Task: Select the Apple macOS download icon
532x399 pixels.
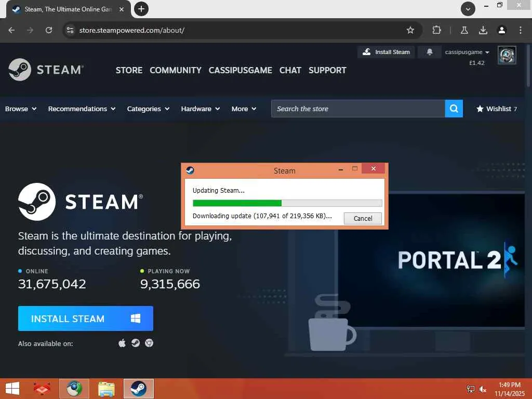Action: coord(122,343)
